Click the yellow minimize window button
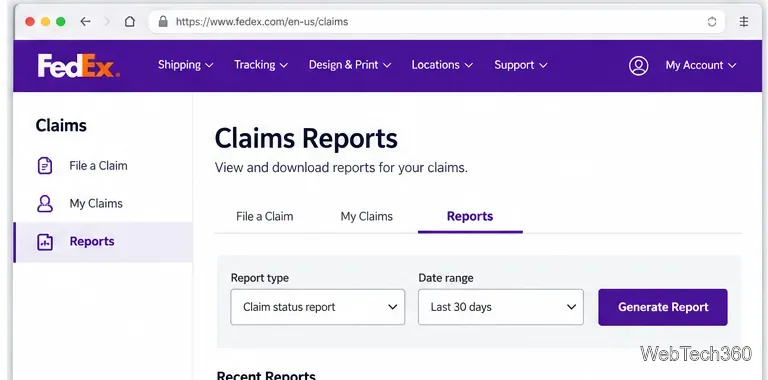Screen dimensions: 768x380 (46, 22)
